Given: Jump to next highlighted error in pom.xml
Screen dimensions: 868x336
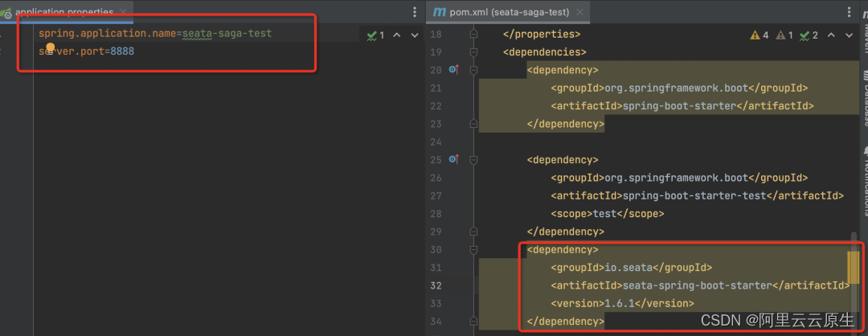Looking at the screenshot, I should pyautogui.click(x=850, y=35).
